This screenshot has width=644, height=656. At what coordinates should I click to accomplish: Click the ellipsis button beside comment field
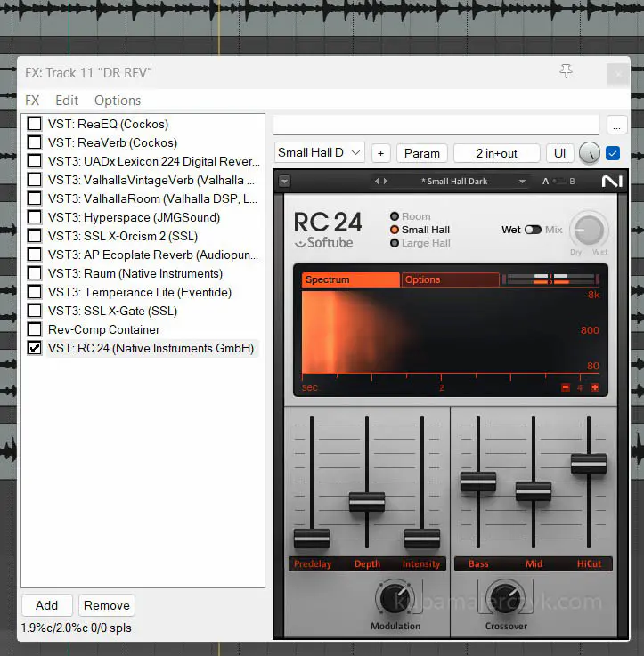616,125
